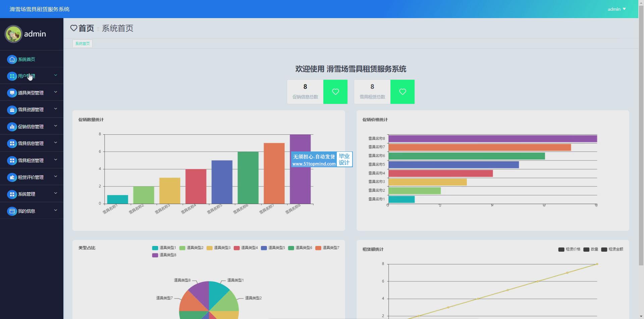Viewport: 644px width, 319px height.
Task: Toggle 租赁价格 legend in 租赁额统计
Action: [x=569, y=249]
